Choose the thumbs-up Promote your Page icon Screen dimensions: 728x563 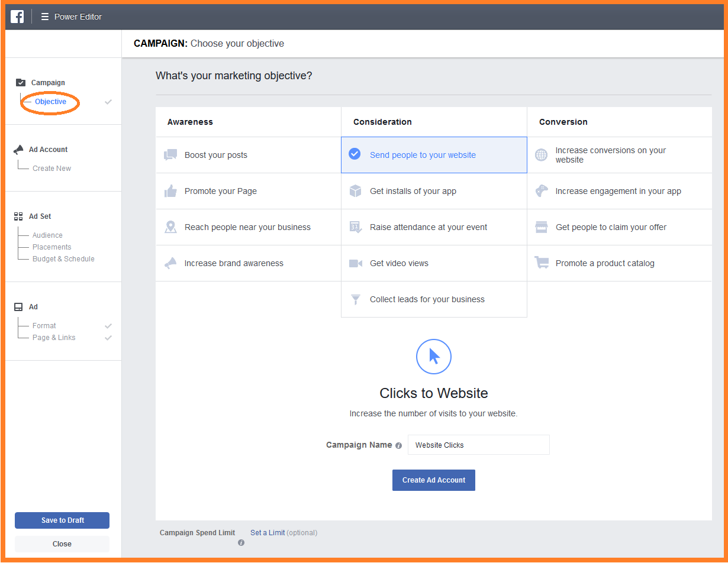pos(170,191)
